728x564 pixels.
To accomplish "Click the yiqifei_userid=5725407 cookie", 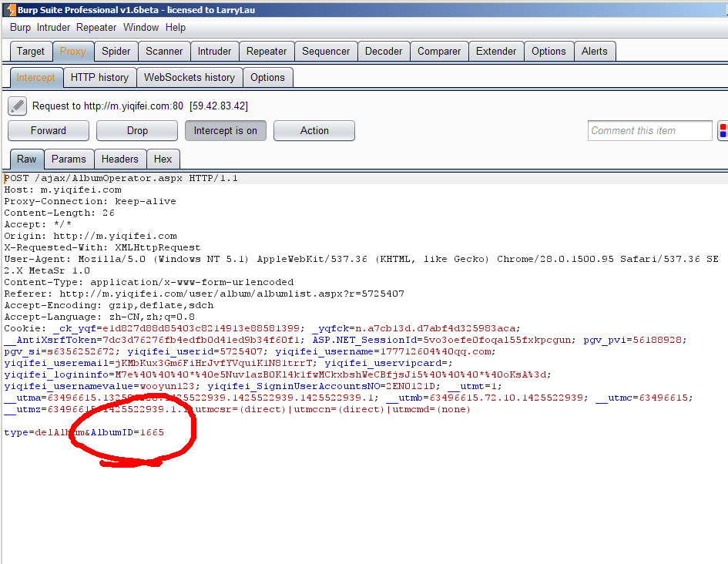I will pos(195,351).
